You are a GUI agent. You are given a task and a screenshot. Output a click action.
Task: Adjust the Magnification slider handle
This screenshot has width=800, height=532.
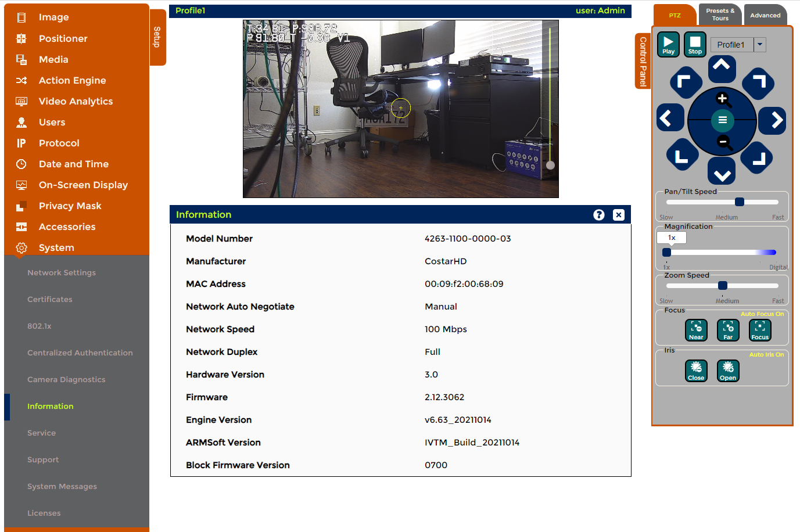(667, 252)
